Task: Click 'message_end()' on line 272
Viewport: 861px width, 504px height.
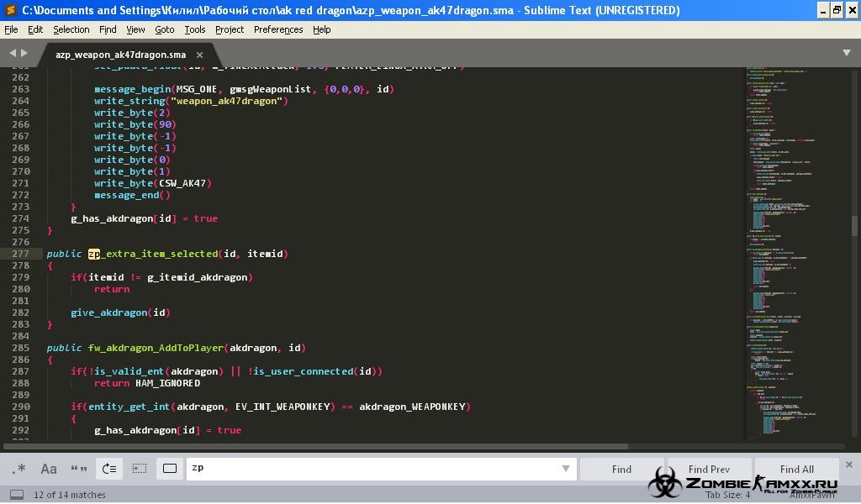Action: [x=132, y=195]
